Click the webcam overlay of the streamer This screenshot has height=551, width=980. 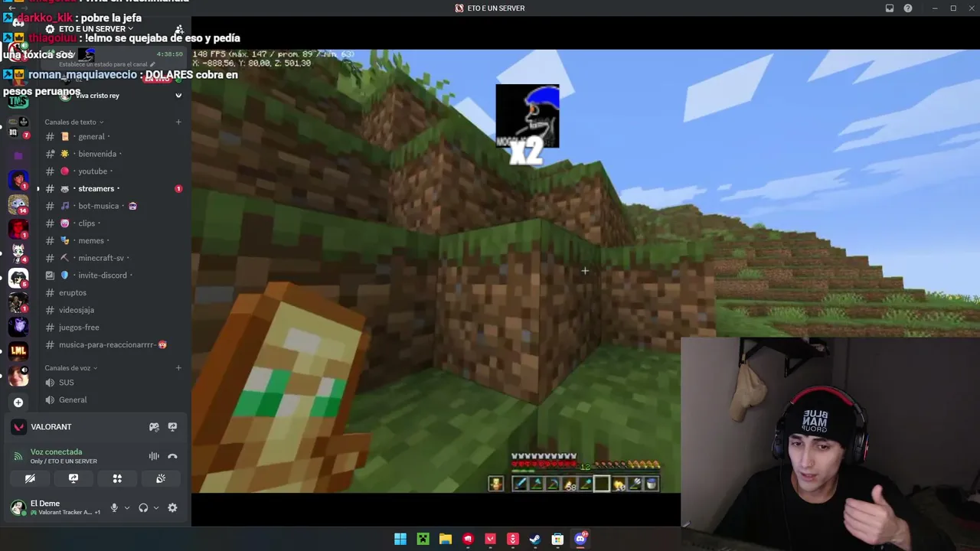click(x=830, y=432)
